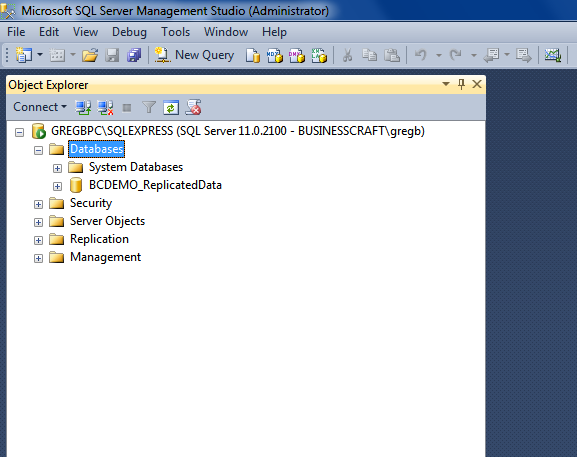This screenshot has height=457, width=577.
Task: Select the GREGBPC\SQLEXPRESS server node
Action: tap(238, 131)
